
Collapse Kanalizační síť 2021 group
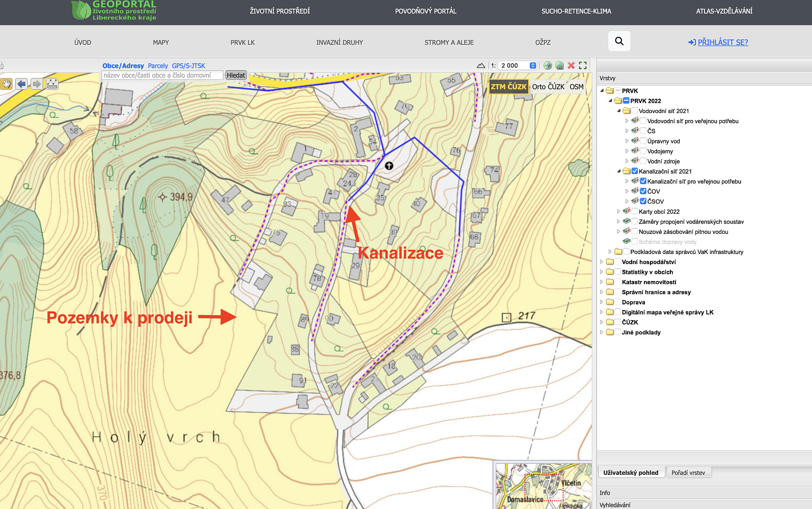click(619, 172)
